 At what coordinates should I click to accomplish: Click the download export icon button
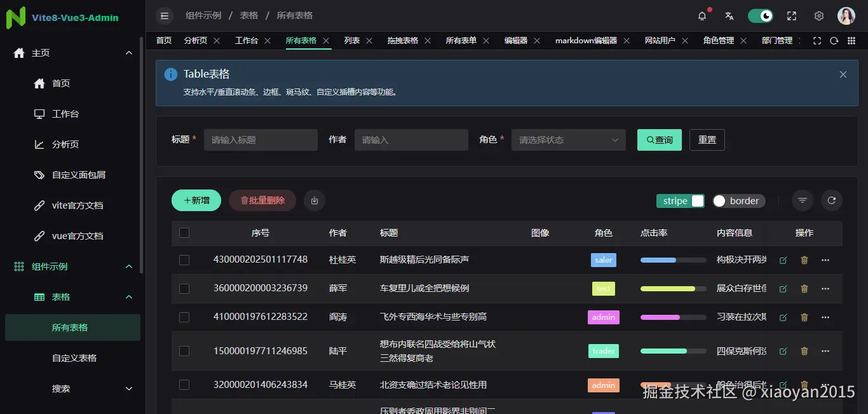(315, 200)
